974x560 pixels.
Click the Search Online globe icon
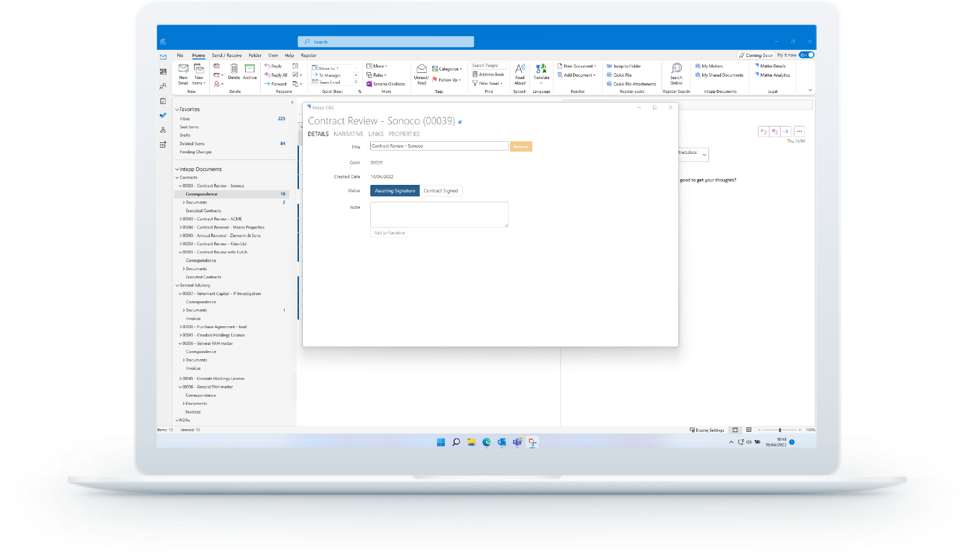pyautogui.click(x=676, y=69)
